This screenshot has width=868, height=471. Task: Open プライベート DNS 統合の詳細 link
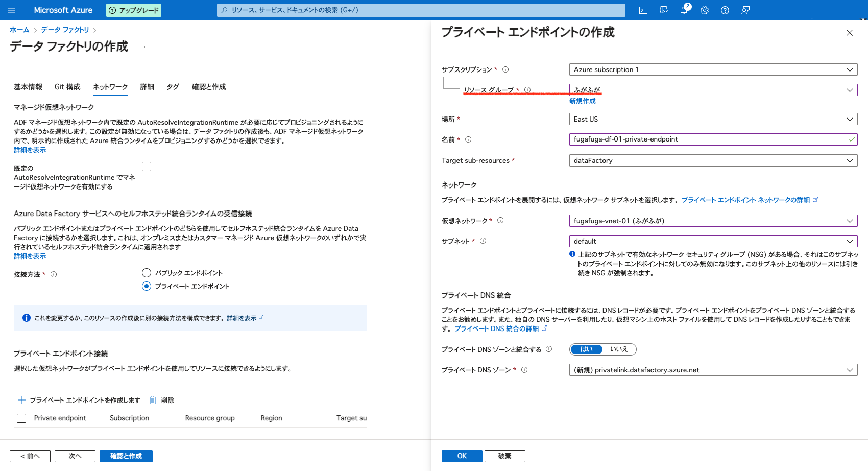[500, 328]
